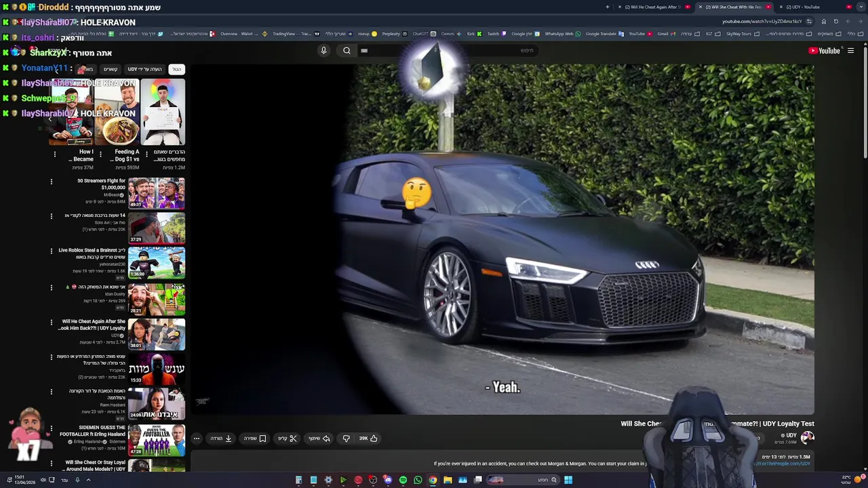
Task: Open Discord from the taskbar
Action: [x=388, y=480]
